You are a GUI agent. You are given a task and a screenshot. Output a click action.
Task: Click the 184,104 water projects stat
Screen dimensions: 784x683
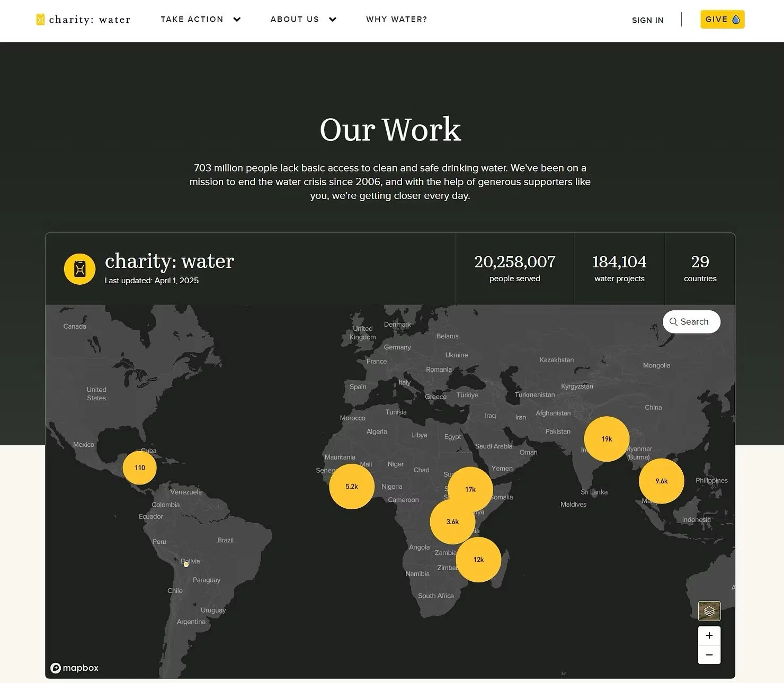pyautogui.click(x=619, y=268)
